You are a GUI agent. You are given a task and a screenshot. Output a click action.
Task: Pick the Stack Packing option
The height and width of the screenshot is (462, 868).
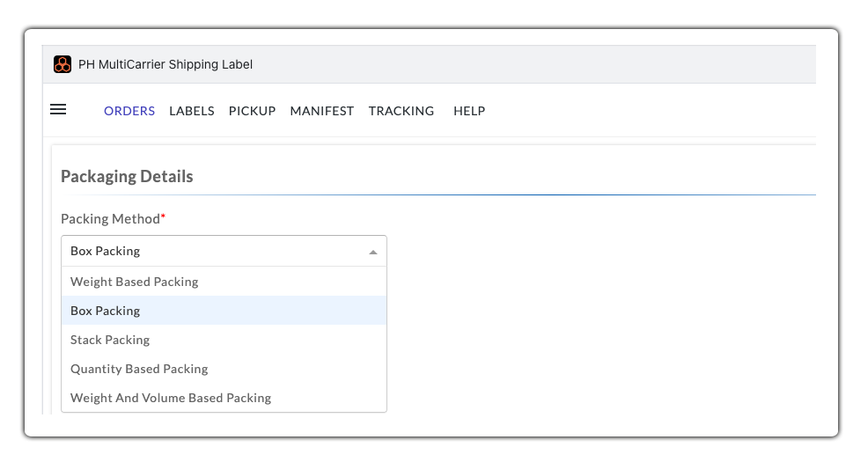(x=224, y=340)
